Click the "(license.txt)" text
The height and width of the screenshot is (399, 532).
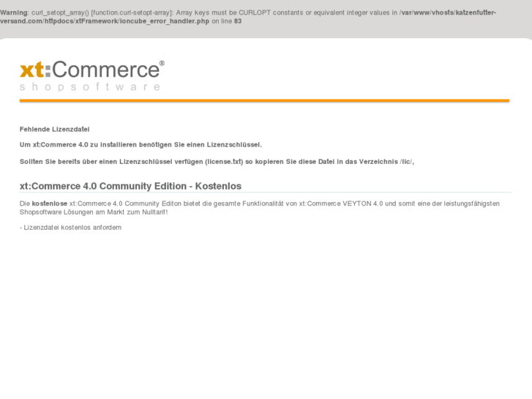pyautogui.click(x=224, y=161)
